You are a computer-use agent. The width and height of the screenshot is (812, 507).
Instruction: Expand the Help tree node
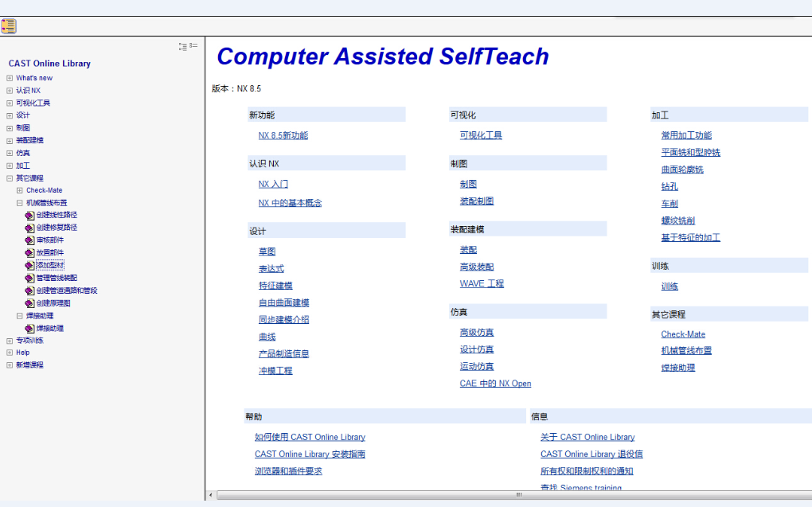point(10,353)
